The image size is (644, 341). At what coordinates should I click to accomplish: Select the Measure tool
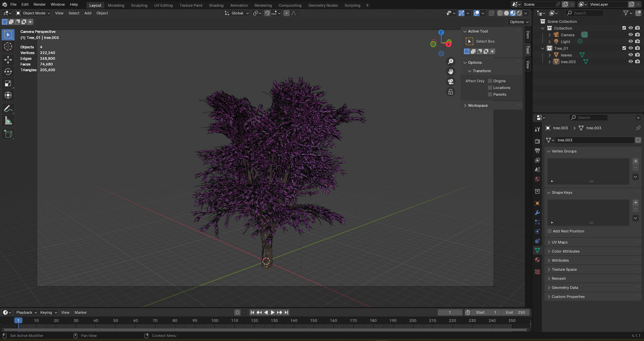8,121
